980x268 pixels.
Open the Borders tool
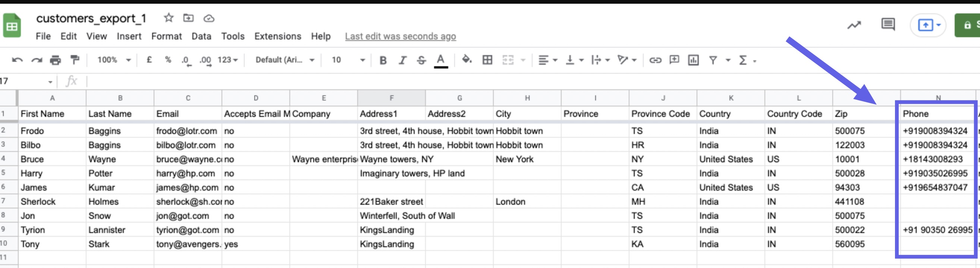(x=487, y=60)
